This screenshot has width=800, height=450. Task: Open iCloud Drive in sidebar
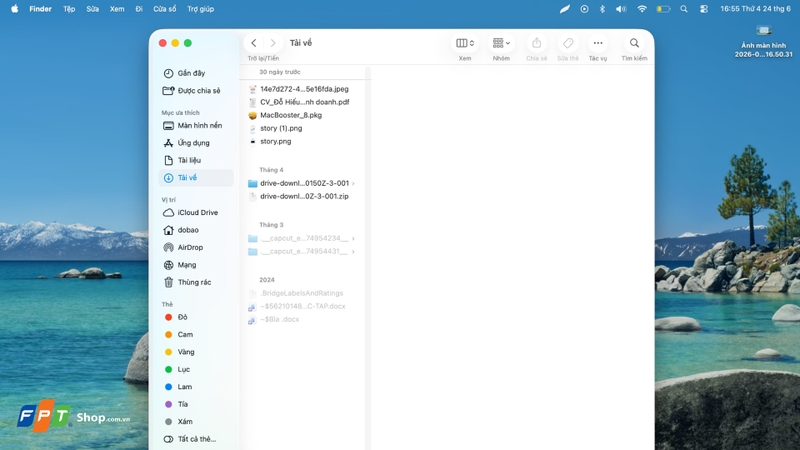click(x=196, y=213)
